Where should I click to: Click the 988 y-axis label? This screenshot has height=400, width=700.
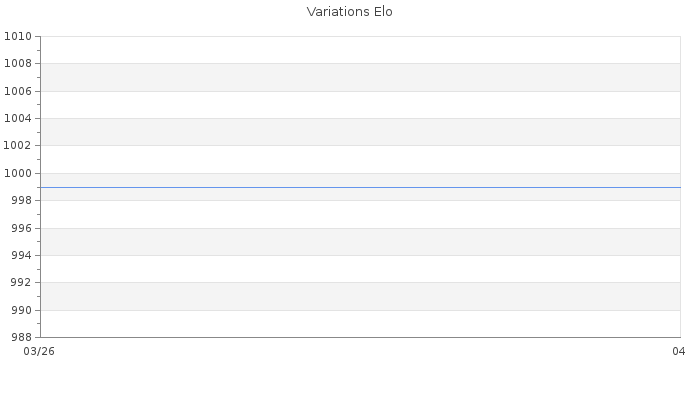pyautogui.click(x=21, y=337)
